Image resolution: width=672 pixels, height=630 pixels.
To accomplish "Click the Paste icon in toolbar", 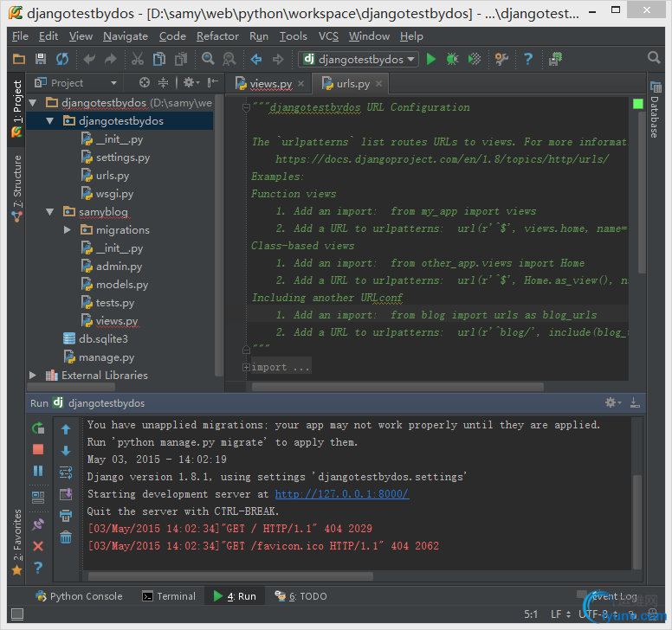I will 181,59.
